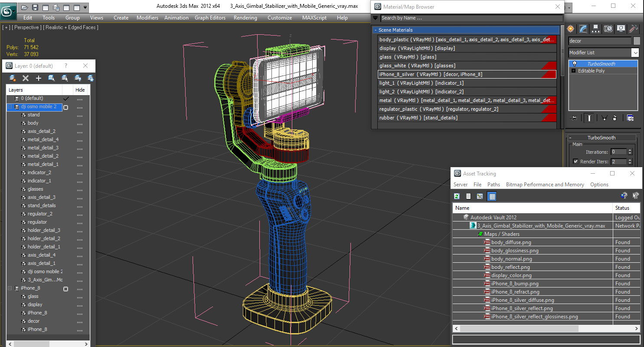Screen dimensions: 644x347
Task: Click Name column header in Asset Tracking
Action: [x=533, y=208]
